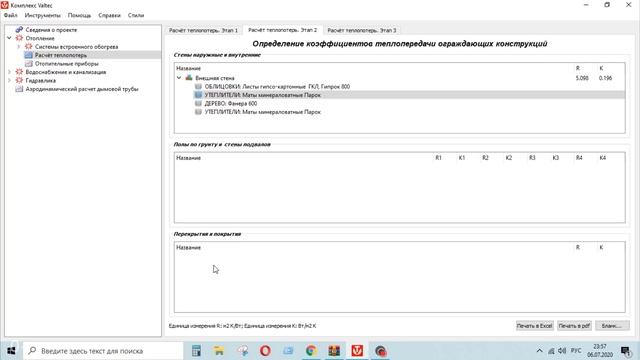640x360 pixels.
Task: Click the taskbar clock showing 23:57
Action: tap(600, 351)
